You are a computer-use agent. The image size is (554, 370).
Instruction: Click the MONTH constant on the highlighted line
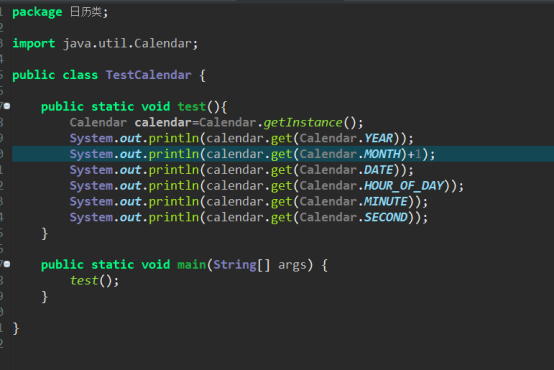click(382, 154)
